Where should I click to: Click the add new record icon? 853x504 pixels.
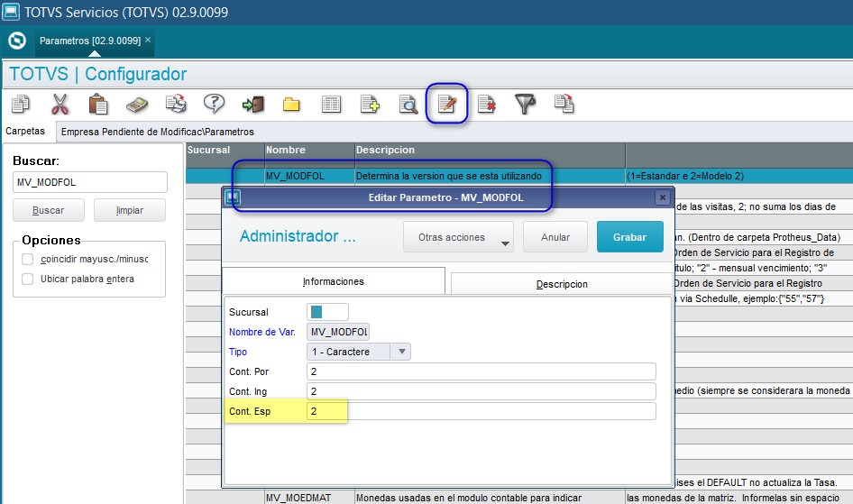(370, 104)
